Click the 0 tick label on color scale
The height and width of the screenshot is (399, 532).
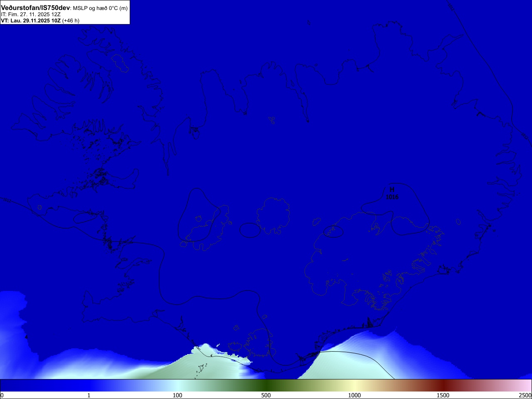point(2,395)
